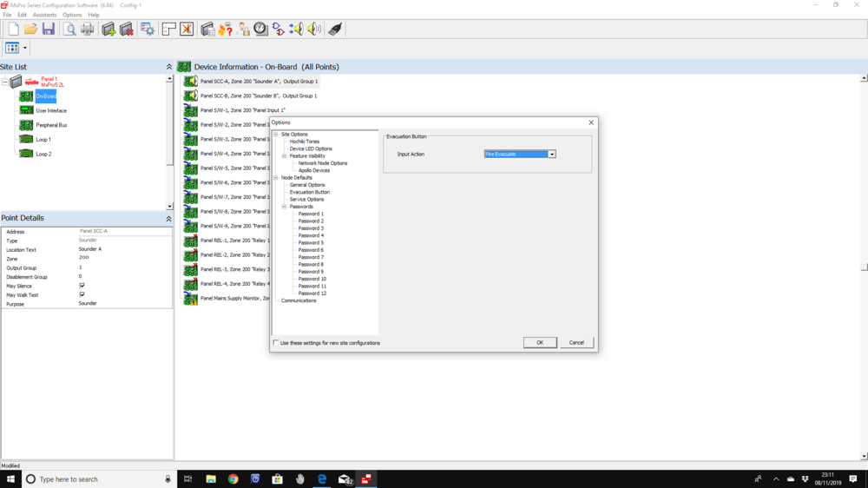The height and width of the screenshot is (488, 868).
Task: Open the print preview magnifier icon
Action: point(69,30)
